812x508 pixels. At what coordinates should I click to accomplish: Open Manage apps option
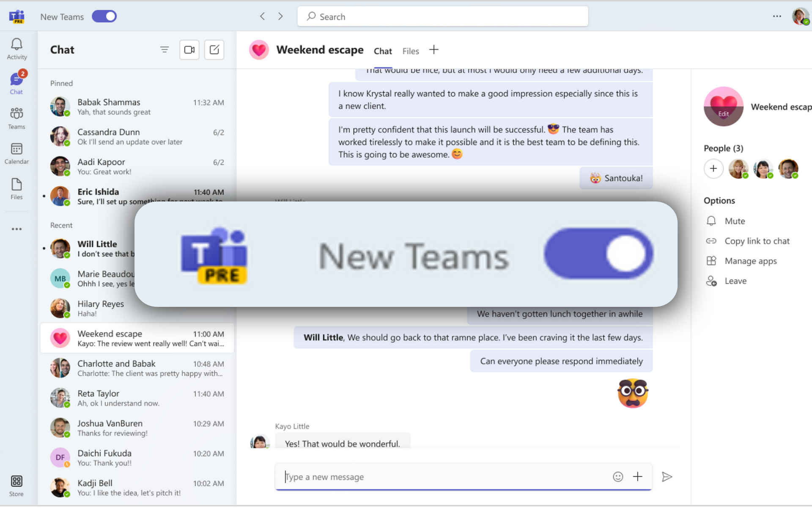[741, 261]
